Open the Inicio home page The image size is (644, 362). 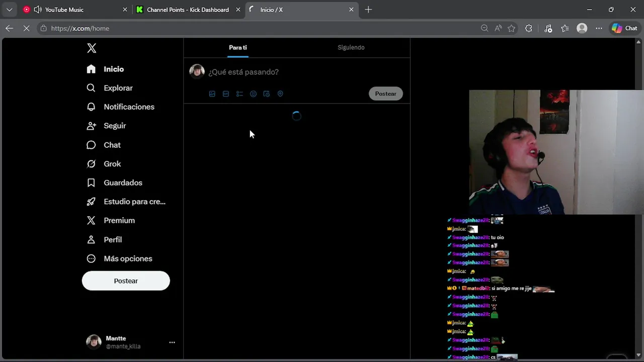coord(105,69)
